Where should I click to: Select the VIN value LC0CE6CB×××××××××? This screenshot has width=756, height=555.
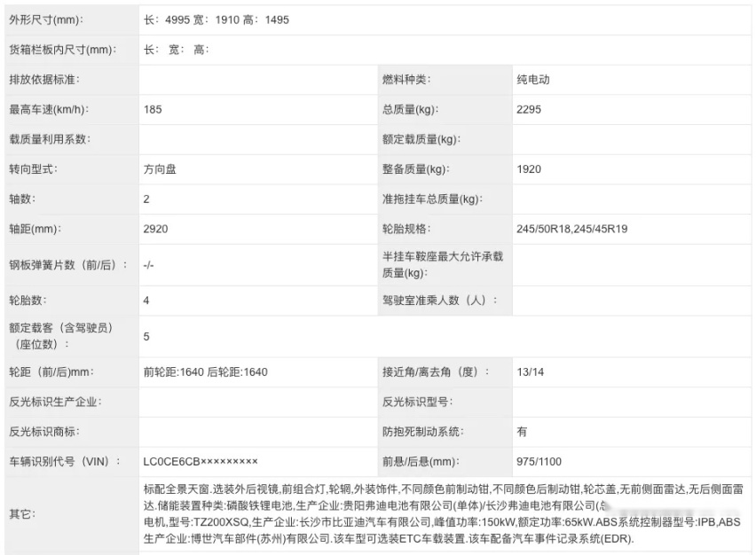coord(200,462)
